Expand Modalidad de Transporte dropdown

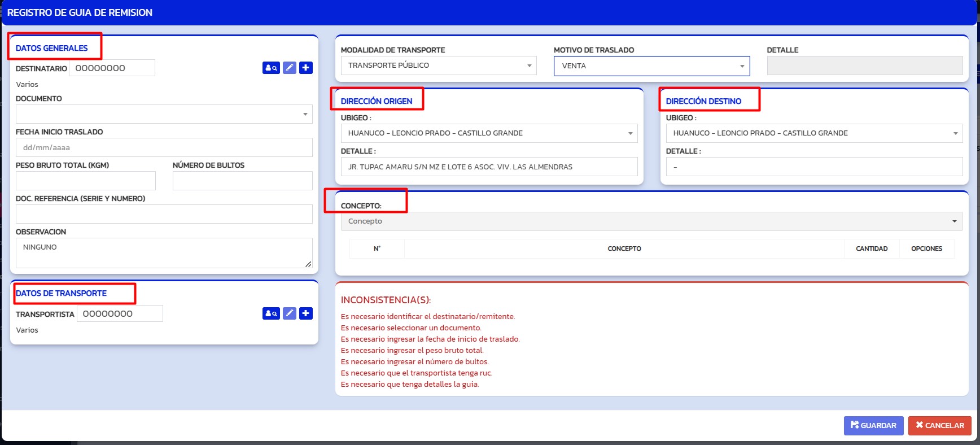pos(439,66)
